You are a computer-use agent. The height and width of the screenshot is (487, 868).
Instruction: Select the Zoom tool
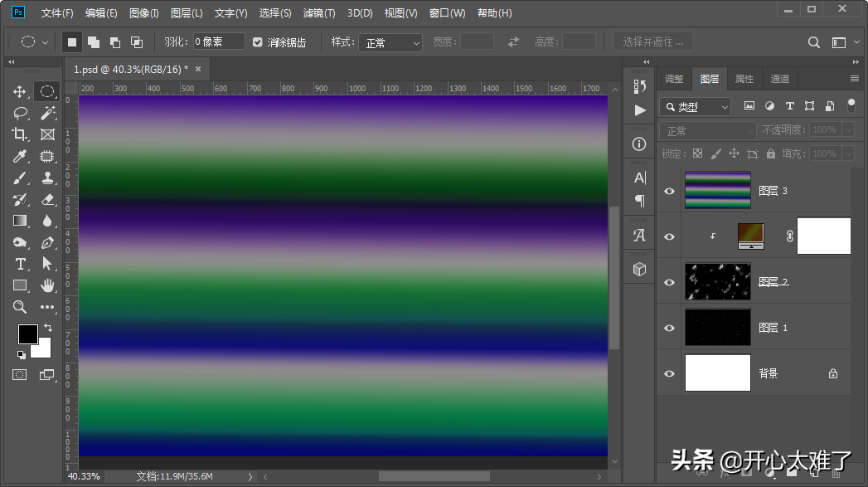(x=20, y=307)
